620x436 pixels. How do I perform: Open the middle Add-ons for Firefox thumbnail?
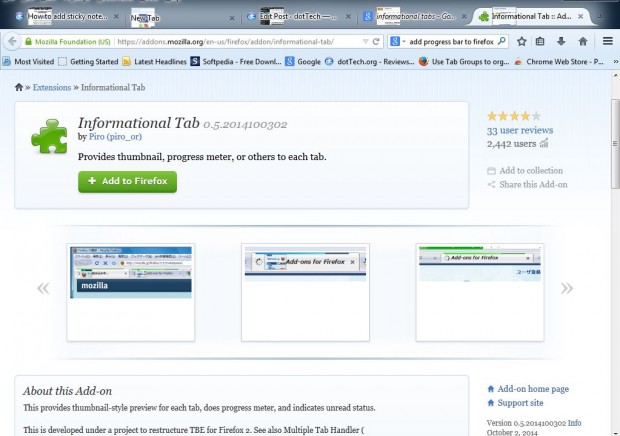point(305,292)
